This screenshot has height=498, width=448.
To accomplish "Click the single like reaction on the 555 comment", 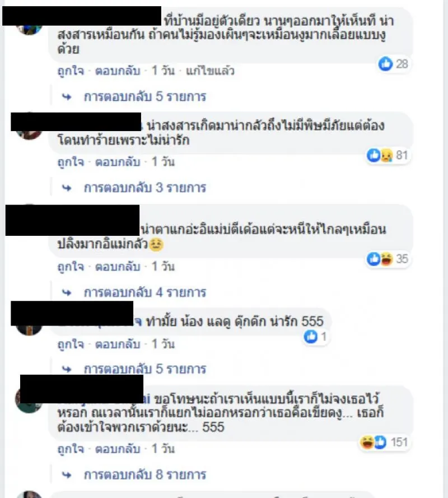I will tap(315, 336).
